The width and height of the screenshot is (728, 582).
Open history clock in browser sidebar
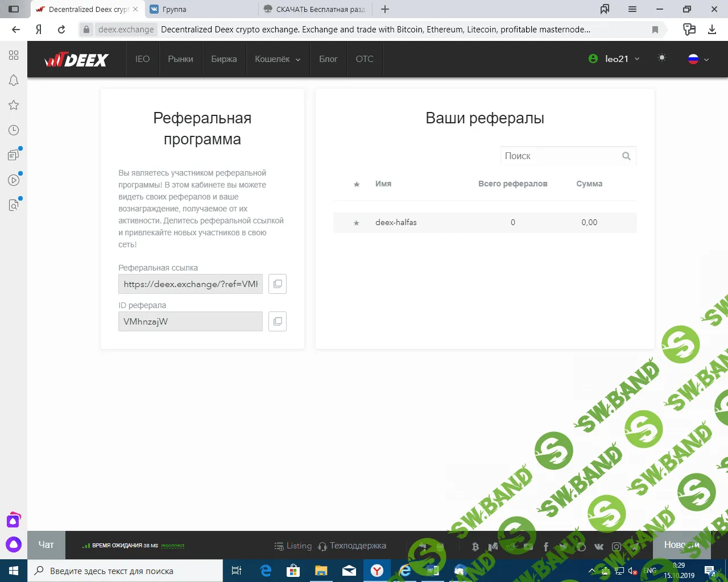point(14,130)
